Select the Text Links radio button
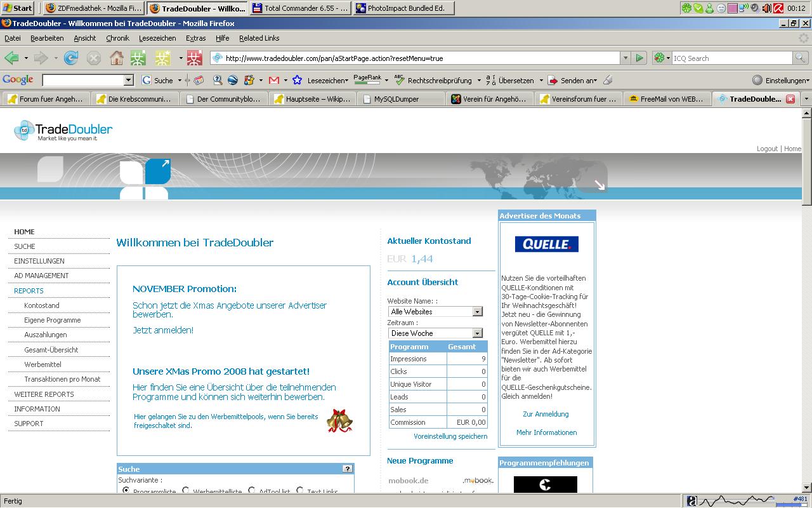 click(300, 490)
